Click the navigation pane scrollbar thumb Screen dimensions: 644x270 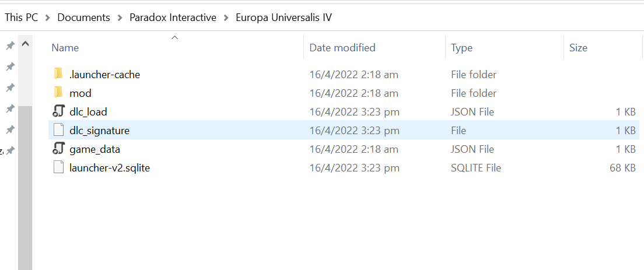tap(25, 188)
